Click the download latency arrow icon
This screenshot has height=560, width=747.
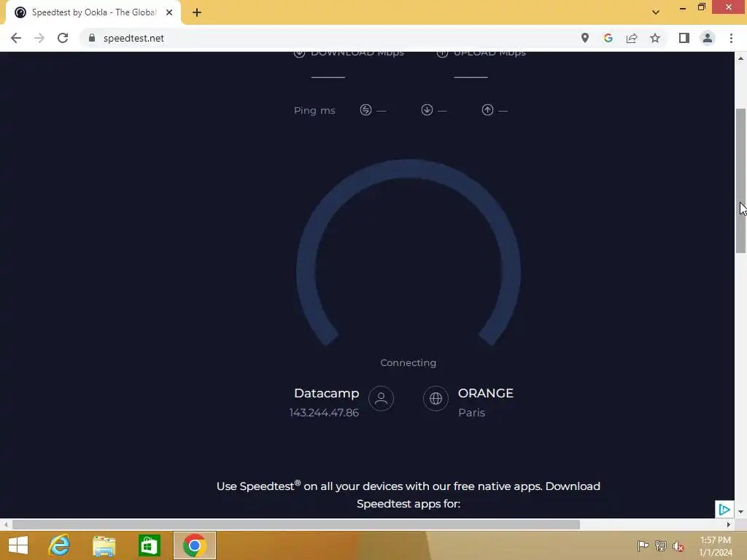point(427,110)
